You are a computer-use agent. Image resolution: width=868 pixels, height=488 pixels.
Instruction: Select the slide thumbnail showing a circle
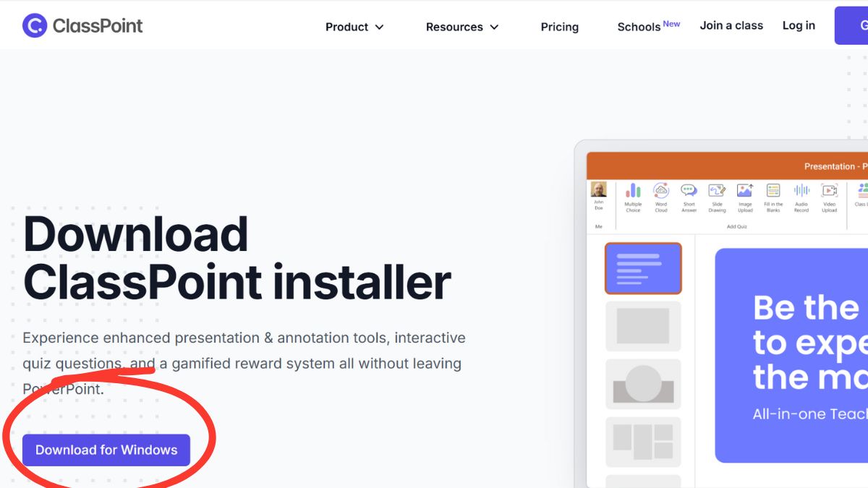(x=643, y=384)
